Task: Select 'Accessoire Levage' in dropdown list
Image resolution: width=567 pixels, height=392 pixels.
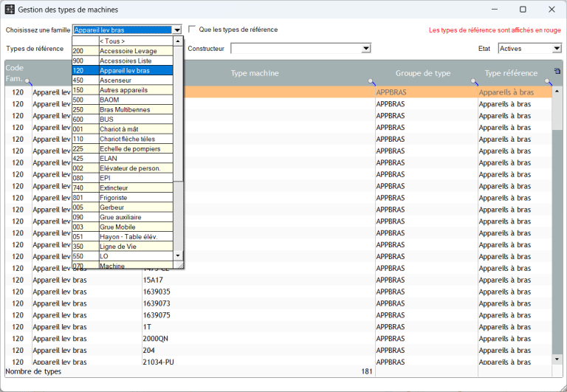Action: [123, 51]
